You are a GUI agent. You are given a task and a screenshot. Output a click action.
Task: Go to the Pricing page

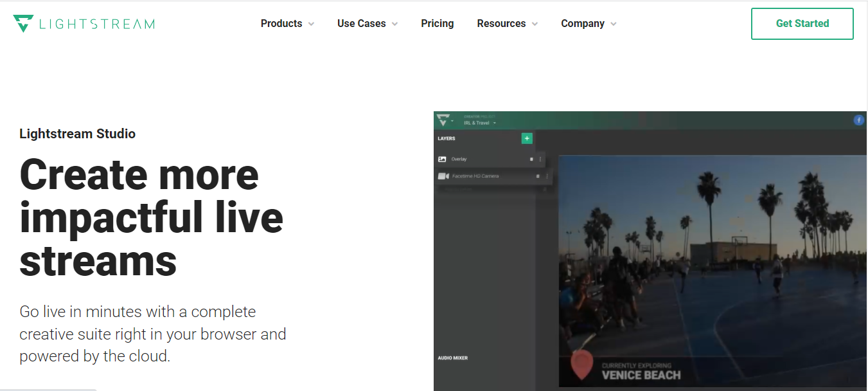point(438,24)
